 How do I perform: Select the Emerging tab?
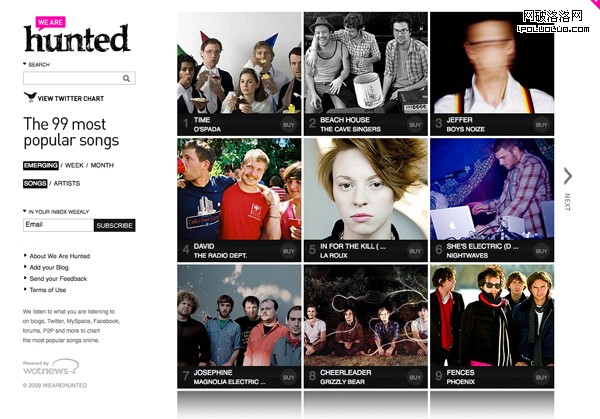41,165
